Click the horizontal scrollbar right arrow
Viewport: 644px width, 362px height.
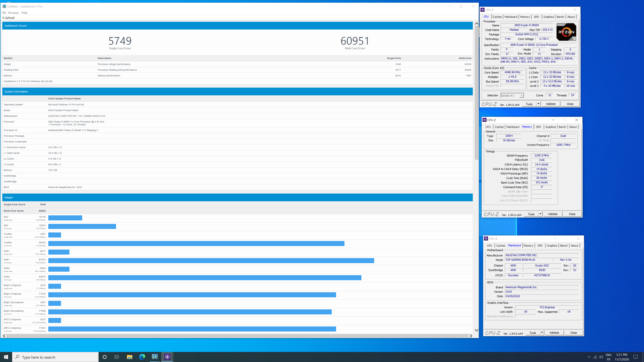click(x=471, y=336)
